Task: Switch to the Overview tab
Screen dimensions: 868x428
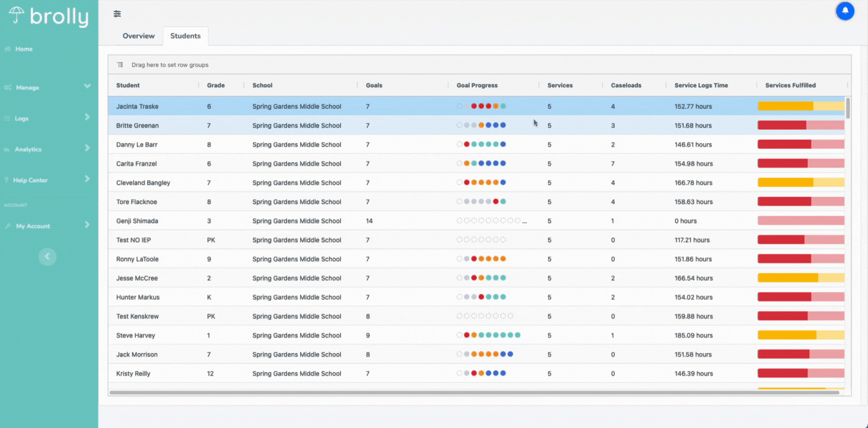Action: click(138, 36)
